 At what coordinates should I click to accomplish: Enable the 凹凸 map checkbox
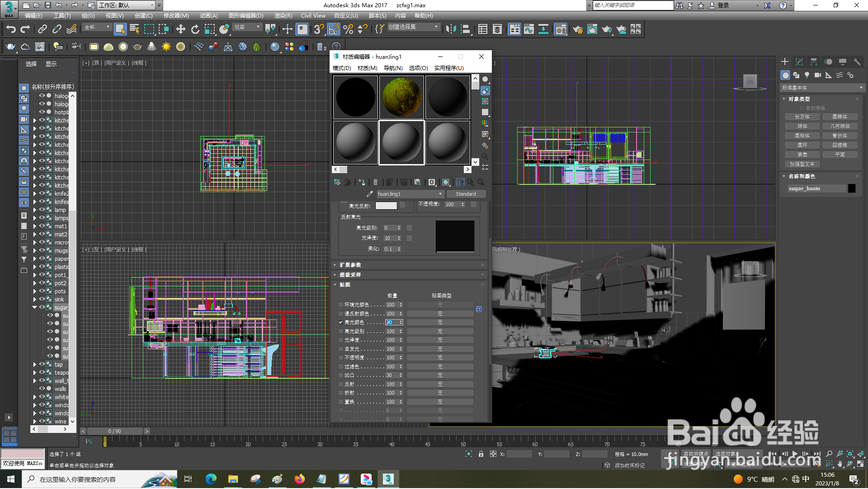tap(341, 376)
